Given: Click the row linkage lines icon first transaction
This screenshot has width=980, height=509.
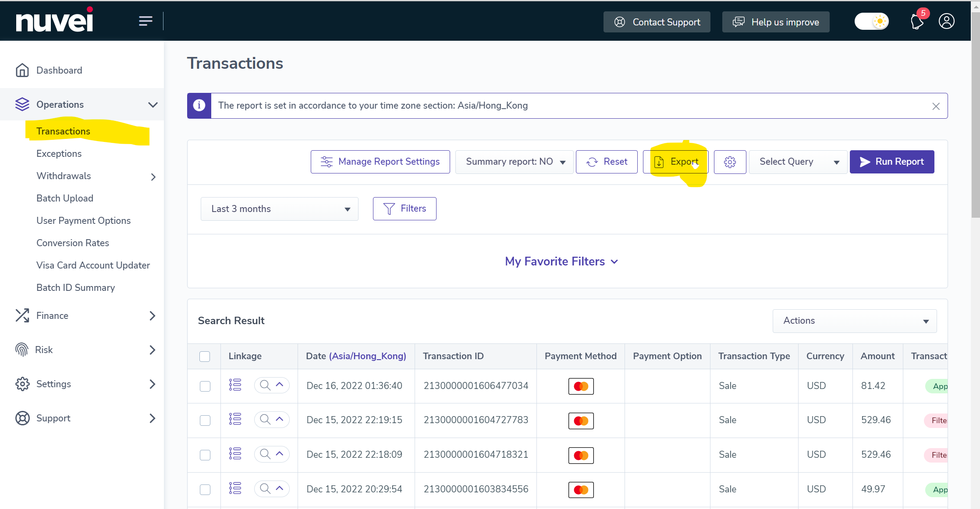Looking at the screenshot, I should point(234,385).
